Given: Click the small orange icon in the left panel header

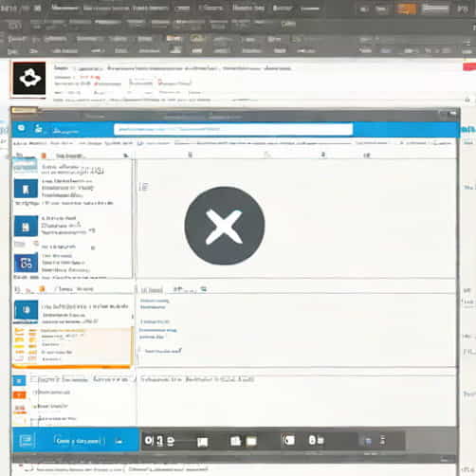Looking at the screenshot, I should [44, 156].
